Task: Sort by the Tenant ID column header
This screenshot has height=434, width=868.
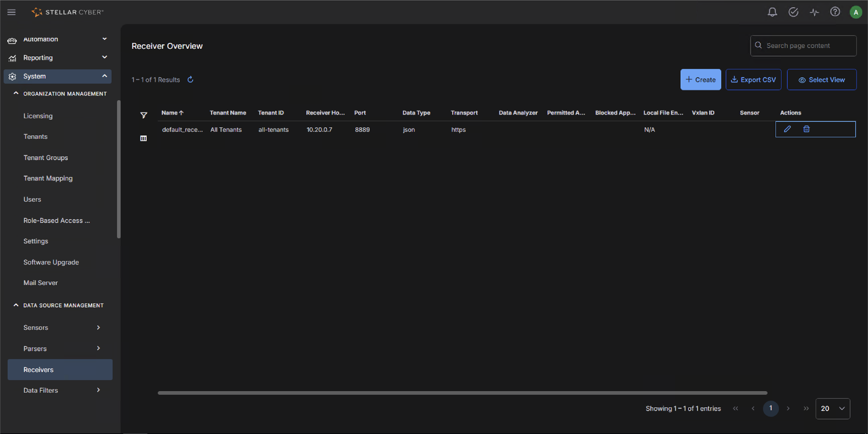Action: [271, 113]
